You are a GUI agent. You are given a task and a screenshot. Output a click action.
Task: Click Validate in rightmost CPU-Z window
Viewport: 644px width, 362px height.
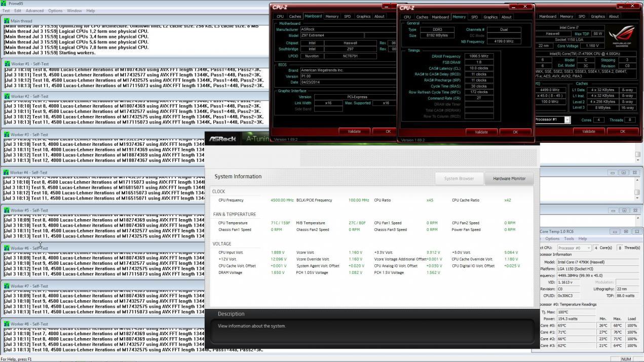click(x=589, y=131)
